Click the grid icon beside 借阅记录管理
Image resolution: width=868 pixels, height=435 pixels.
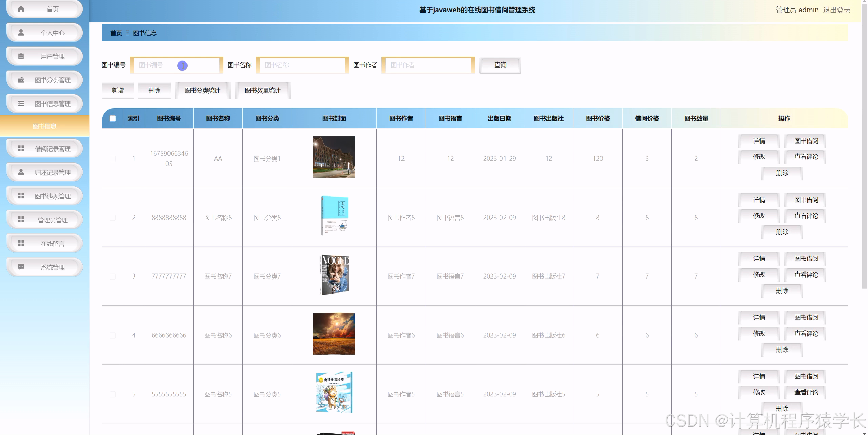[x=21, y=149]
